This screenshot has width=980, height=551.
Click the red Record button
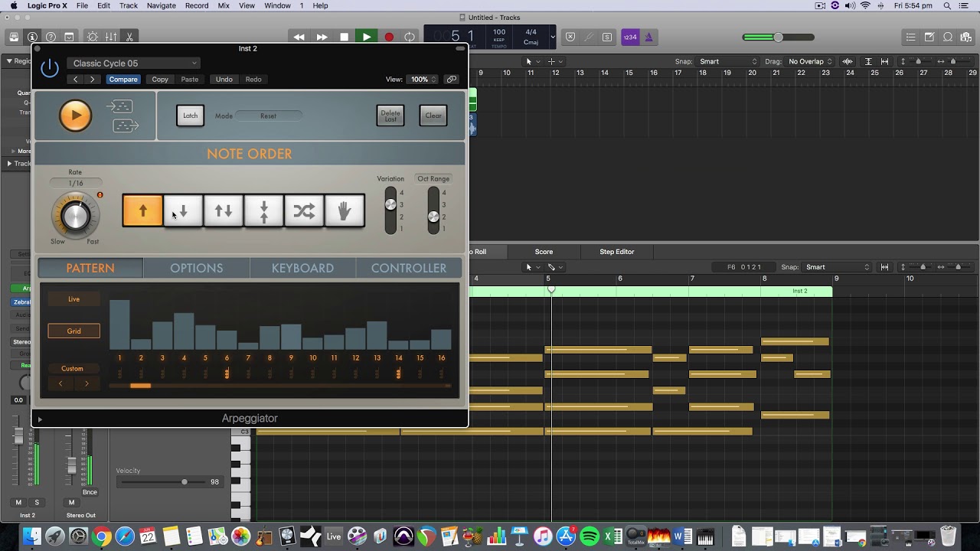pos(388,37)
